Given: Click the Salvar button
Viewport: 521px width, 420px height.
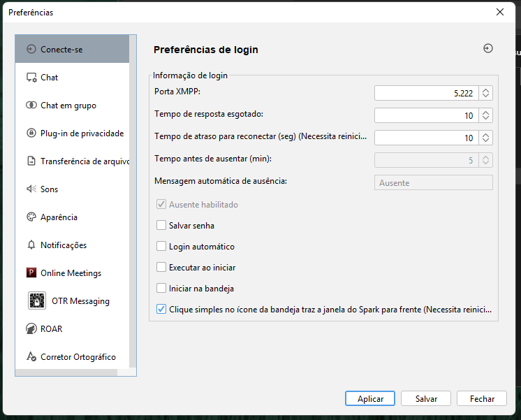Looking at the screenshot, I should pos(426,398).
